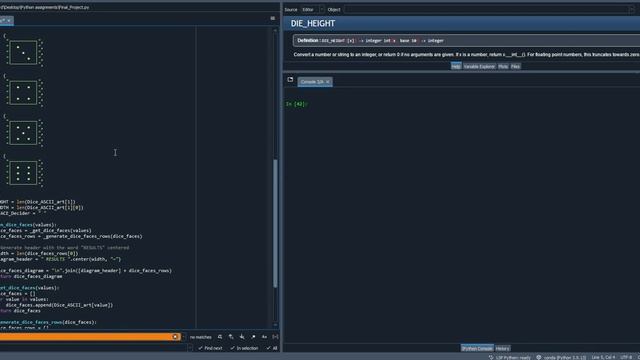Screen dimensions: 640x360
Task: Click the browse console tabs icon
Action: [290, 80]
